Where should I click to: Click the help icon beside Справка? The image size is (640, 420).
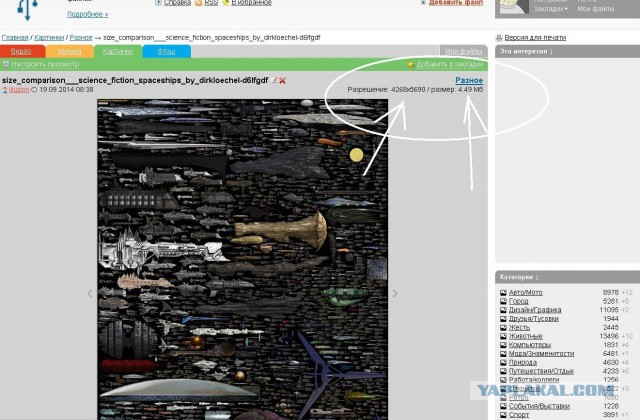click(158, 2)
